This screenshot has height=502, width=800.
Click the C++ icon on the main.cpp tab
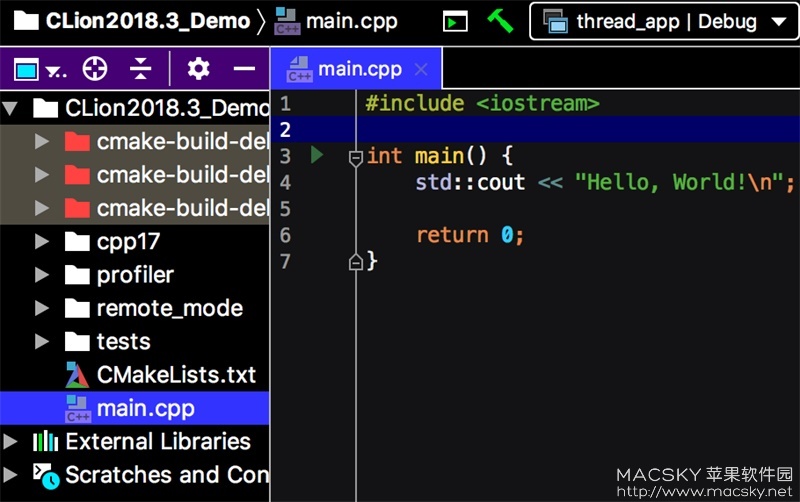point(299,69)
